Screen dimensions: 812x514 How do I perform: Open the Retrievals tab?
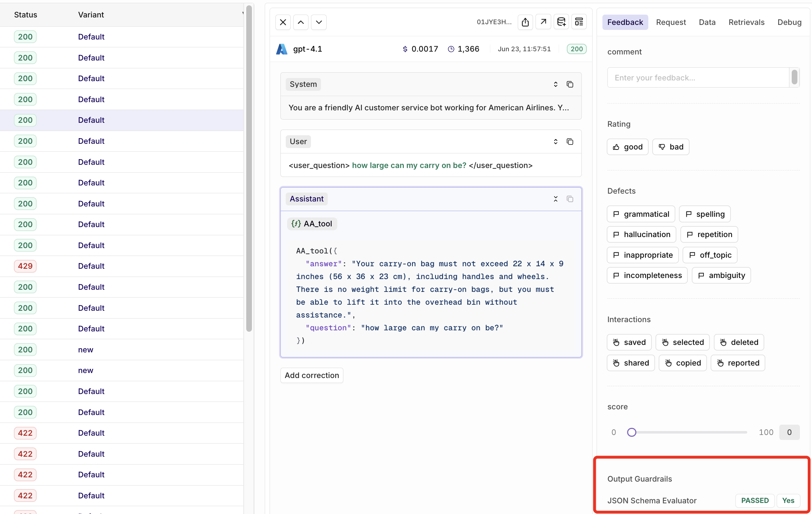click(x=746, y=22)
